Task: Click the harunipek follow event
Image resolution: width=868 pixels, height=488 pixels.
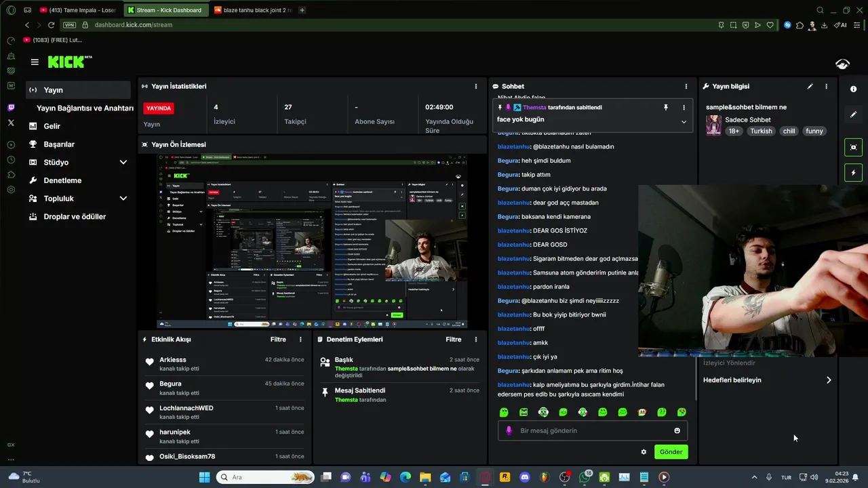Action: (224, 436)
